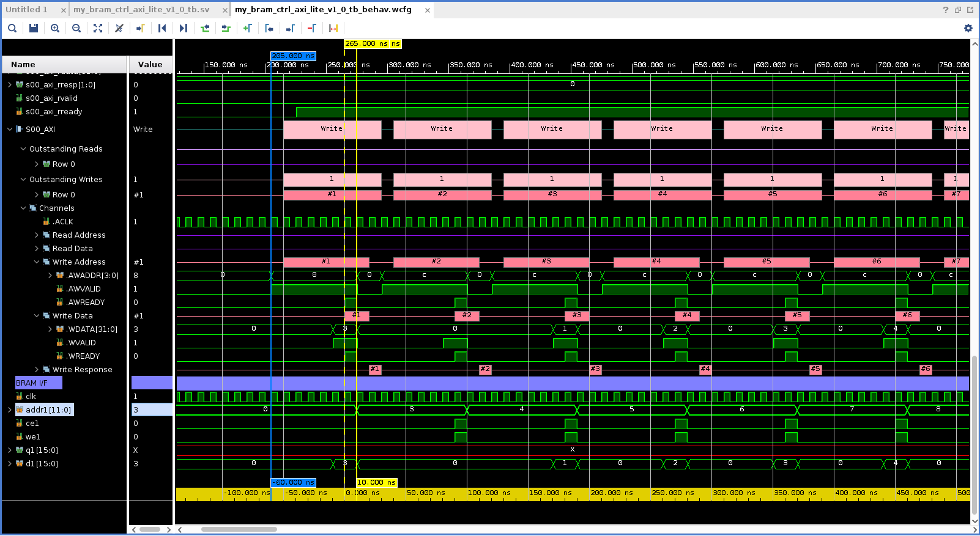This screenshot has width=980, height=536.
Task: Zoom out of the waveform
Action: pos(76,28)
